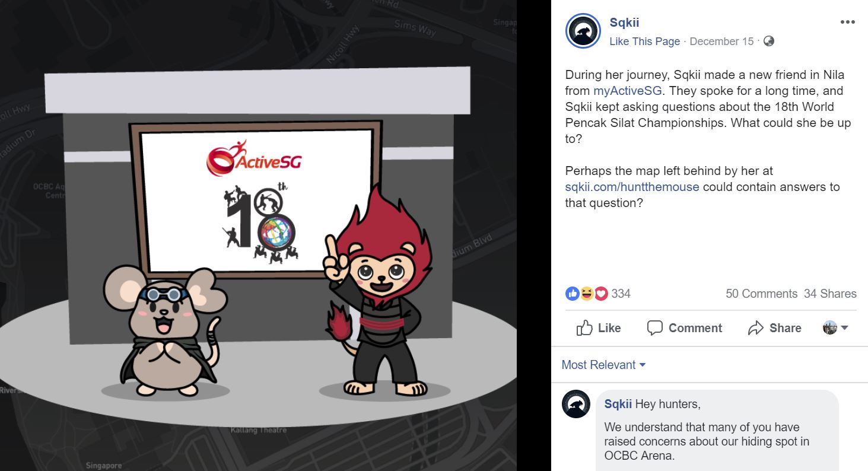Screen dimensions: 868x471
Task: Click the Sqkii page profile picture
Action: (x=584, y=31)
